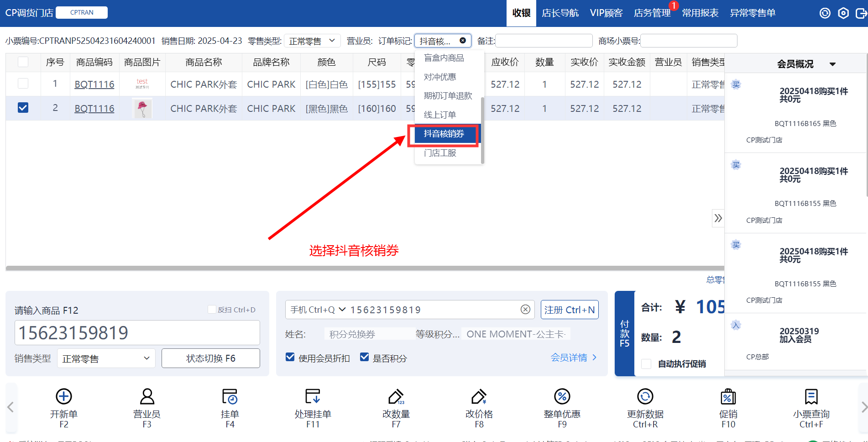Click the 整单优惠 F9 percent icon
The height and width of the screenshot is (442, 868).
tap(562, 396)
